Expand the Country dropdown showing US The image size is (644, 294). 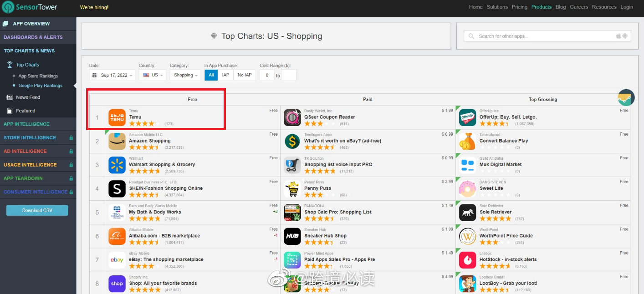[153, 75]
